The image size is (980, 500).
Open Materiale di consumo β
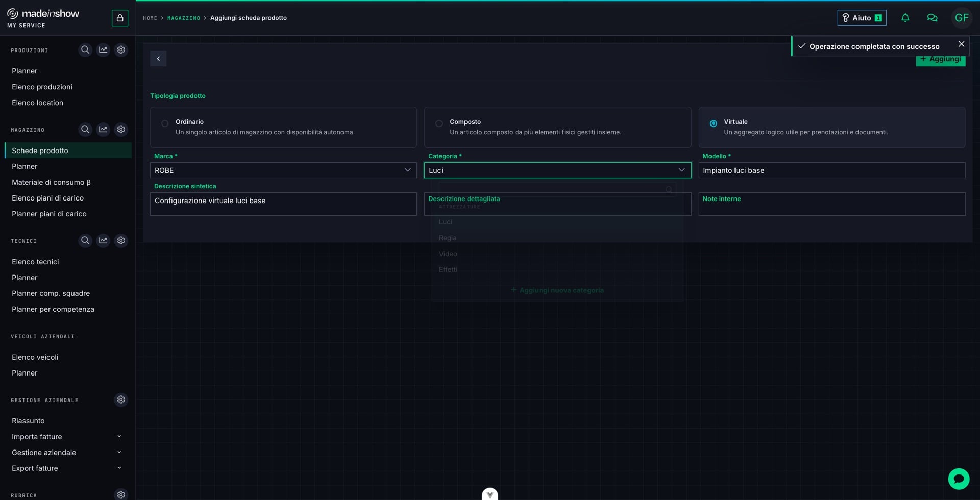(x=51, y=182)
